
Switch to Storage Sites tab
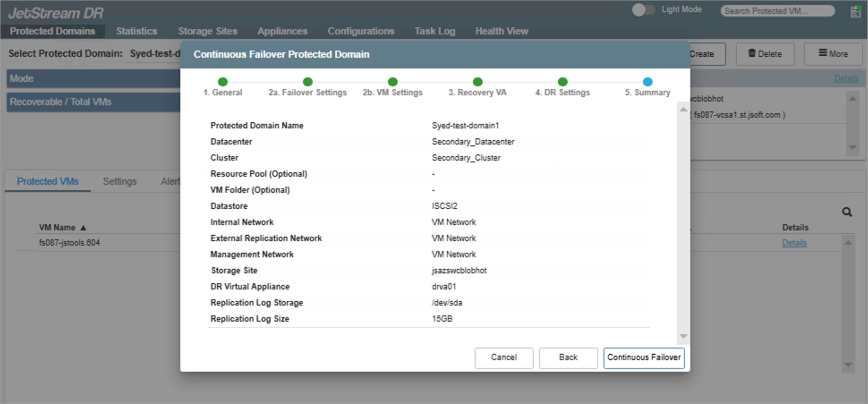207,31
